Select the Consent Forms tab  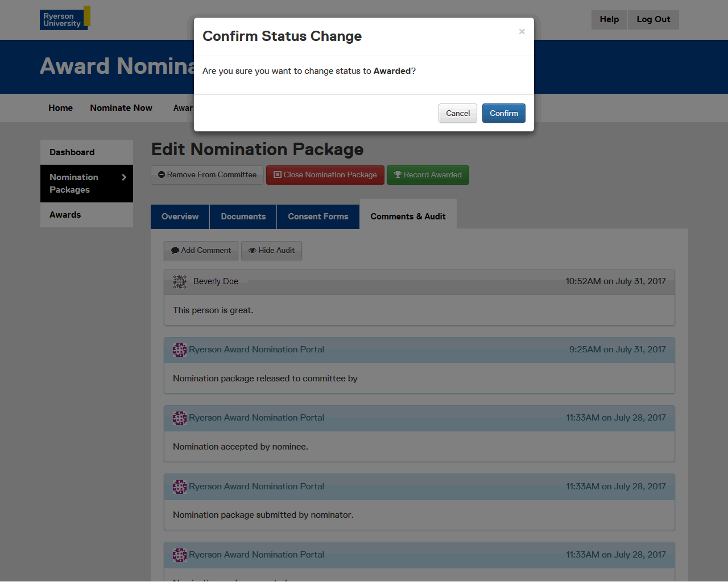pyautogui.click(x=318, y=217)
